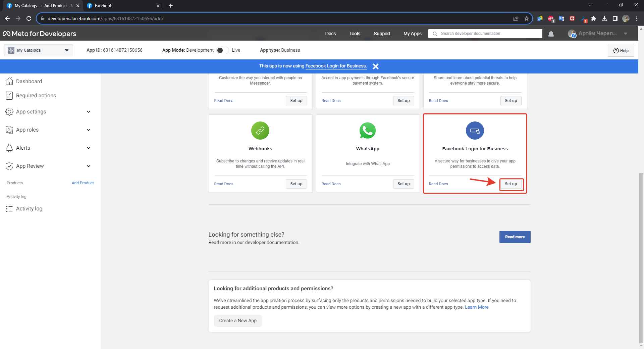Reload the page using browser refresh

29,18
